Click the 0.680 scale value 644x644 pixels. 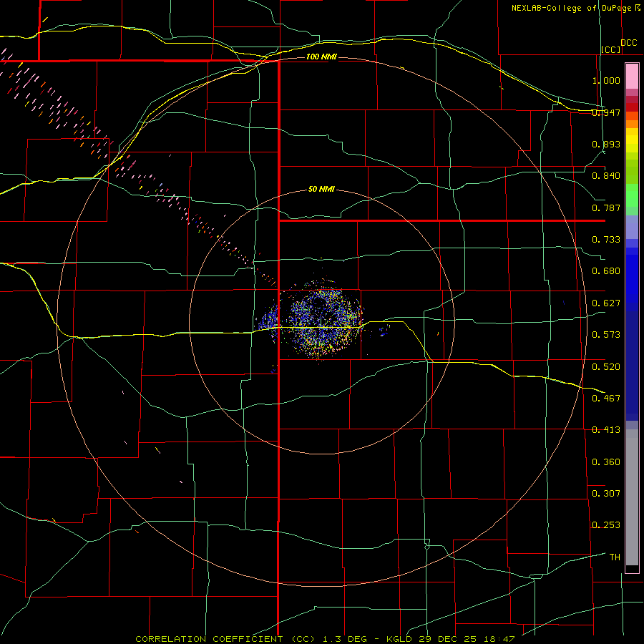click(x=606, y=271)
